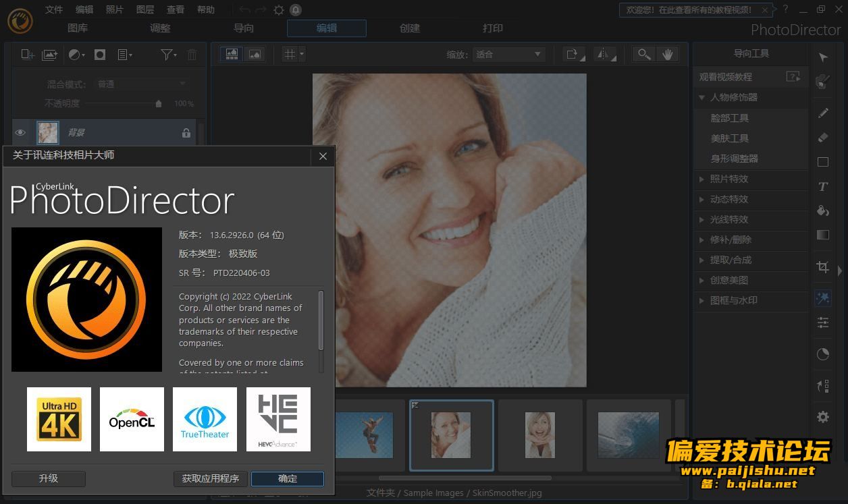
Task: Open the rotate options dropdown
Action: [x=575, y=54]
